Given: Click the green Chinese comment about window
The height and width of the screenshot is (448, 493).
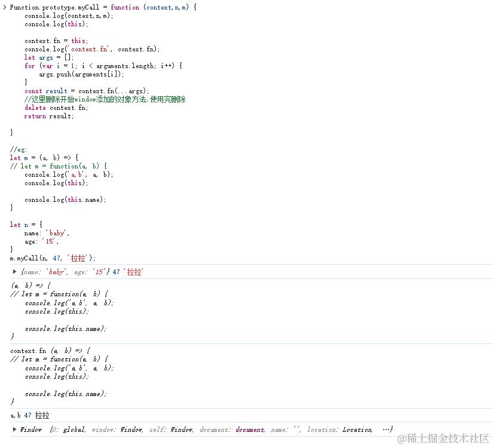Looking at the screenshot, I should click(105, 99).
